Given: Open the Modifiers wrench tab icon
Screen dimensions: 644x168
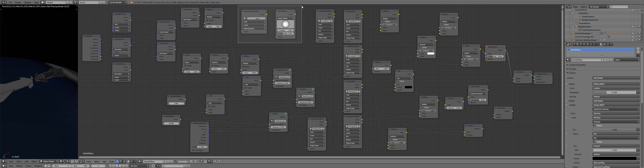Looking at the screenshot, I should tap(595, 44).
